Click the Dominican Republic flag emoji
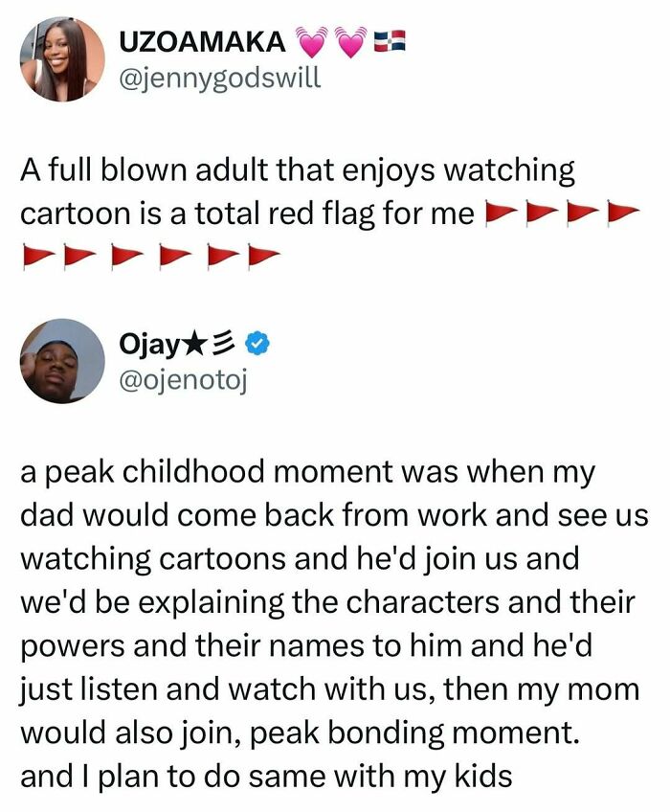This screenshot has width=670, height=812. 390,41
